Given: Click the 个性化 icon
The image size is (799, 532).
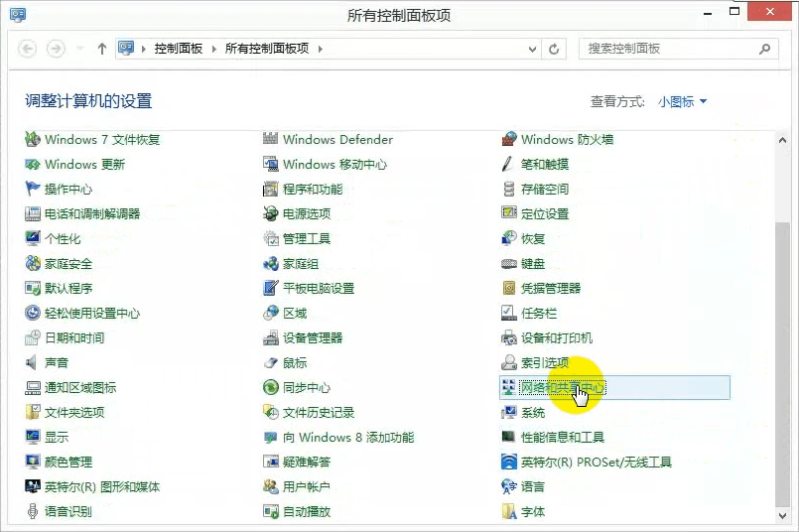Looking at the screenshot, I should [x=33, y=239].
